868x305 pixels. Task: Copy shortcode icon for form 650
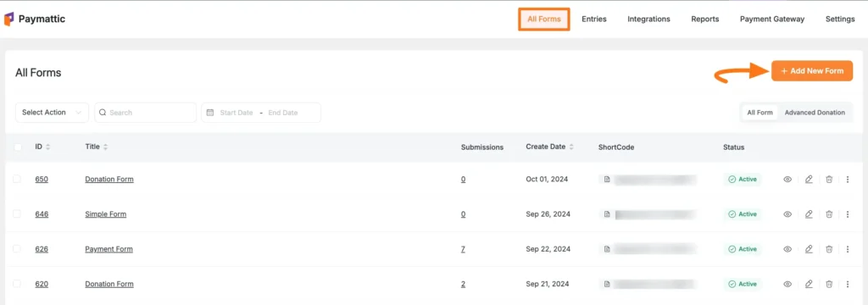[607, 180]
